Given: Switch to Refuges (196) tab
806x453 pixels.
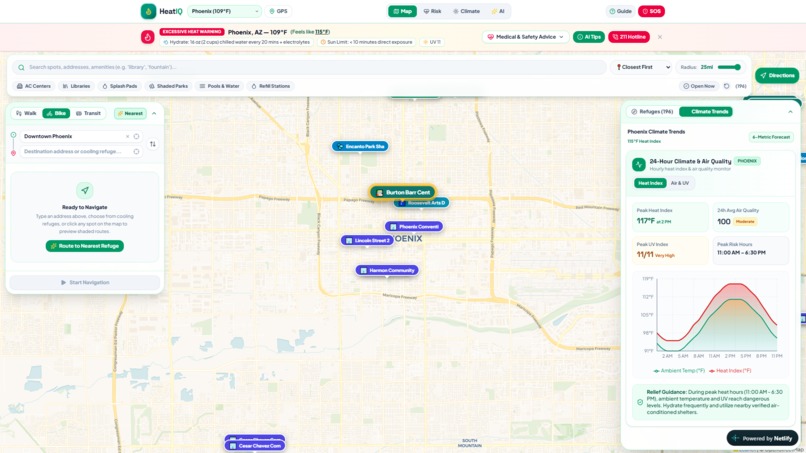Looking at the screenshot, I should tap(652, 112).
